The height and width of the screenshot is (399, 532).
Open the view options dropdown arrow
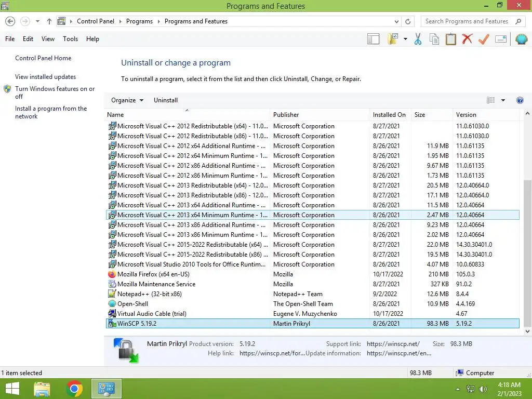click(503, 100)
